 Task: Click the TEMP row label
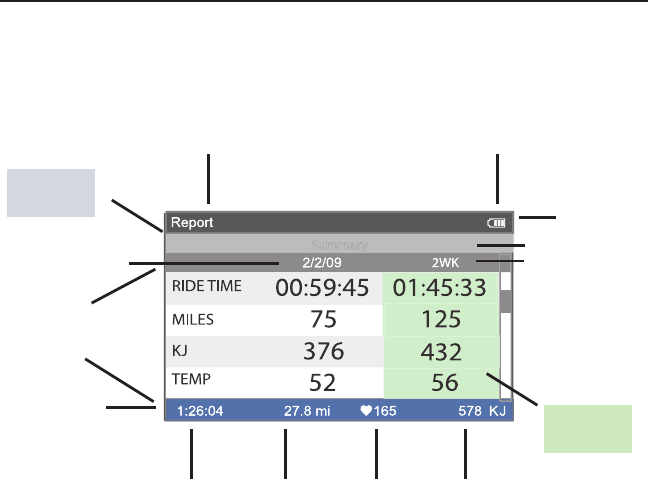[x=189, y=380]
